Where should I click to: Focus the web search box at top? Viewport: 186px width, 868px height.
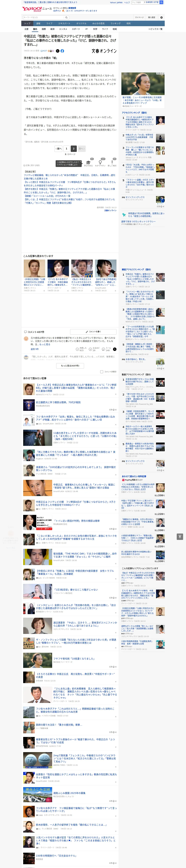coord(137,2)
